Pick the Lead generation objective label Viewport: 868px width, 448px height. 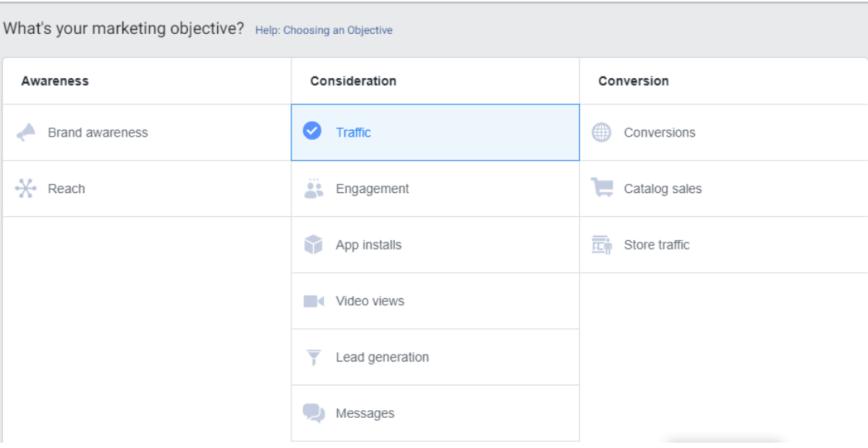[x=382, y=358]
